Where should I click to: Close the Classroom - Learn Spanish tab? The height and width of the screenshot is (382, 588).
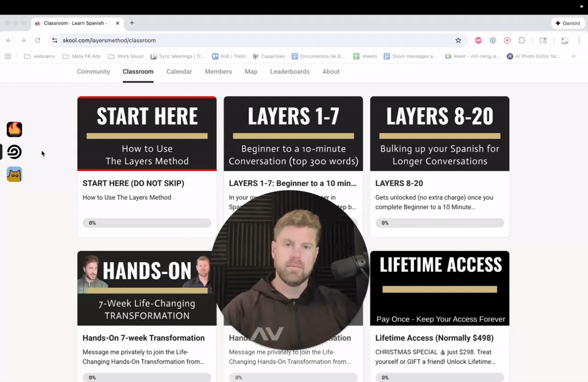(x=117, y=23)
